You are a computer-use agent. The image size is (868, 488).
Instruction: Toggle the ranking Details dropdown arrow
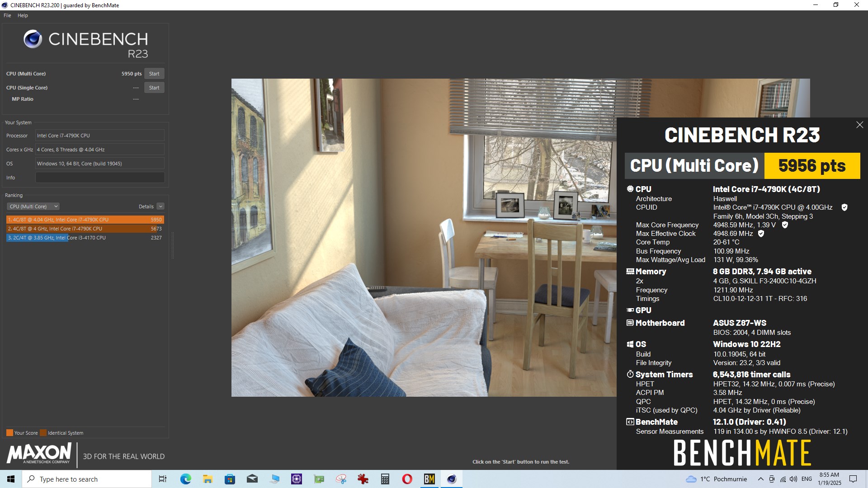(160, 206)
